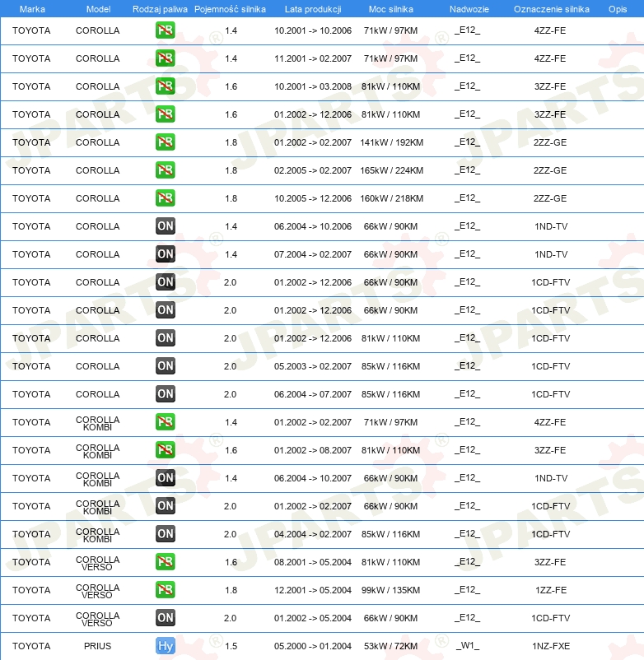Screen dimensions: 644x660
Task: Click the _W1_ body type cell
Action: click(x=467, y=646)
